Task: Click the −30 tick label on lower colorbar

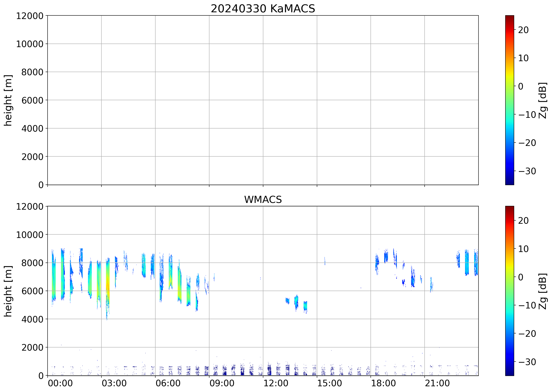Action: 527,362
